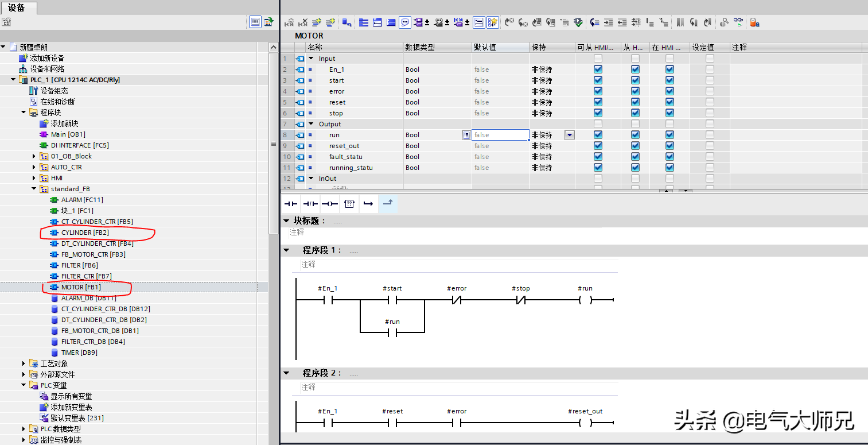Click the speech bubble comment icon in toolbar
Image resolution: width=868 pixels, height=445 pixels.
point(405,22)
